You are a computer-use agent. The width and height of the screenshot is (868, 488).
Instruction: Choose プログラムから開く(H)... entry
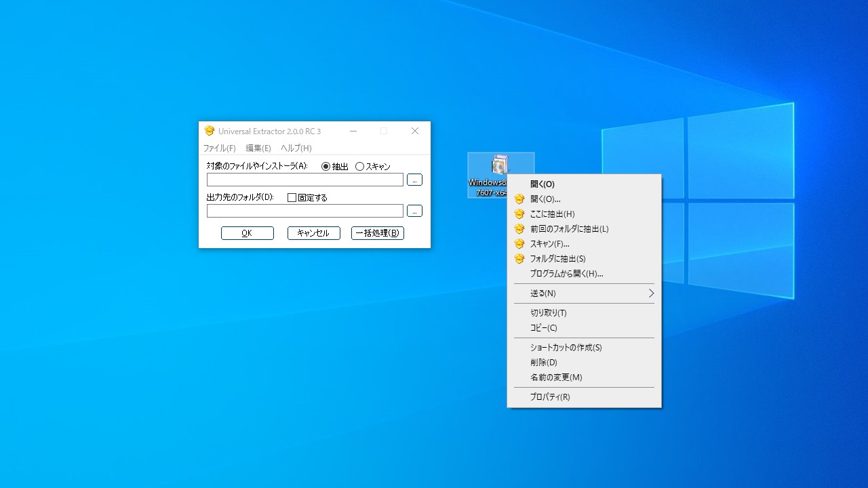pyautogui.click(x=584, y=274)
